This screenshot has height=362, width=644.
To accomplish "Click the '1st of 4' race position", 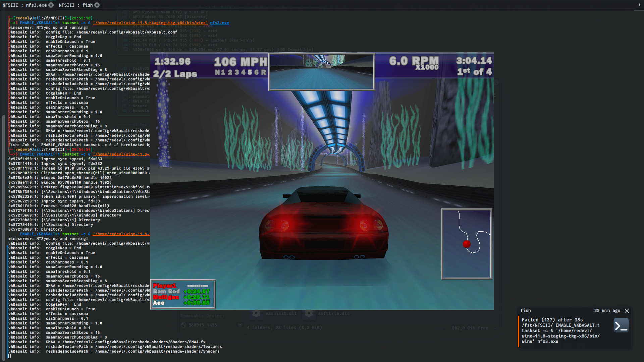I will pyautogui.click(x=474, y=72).
